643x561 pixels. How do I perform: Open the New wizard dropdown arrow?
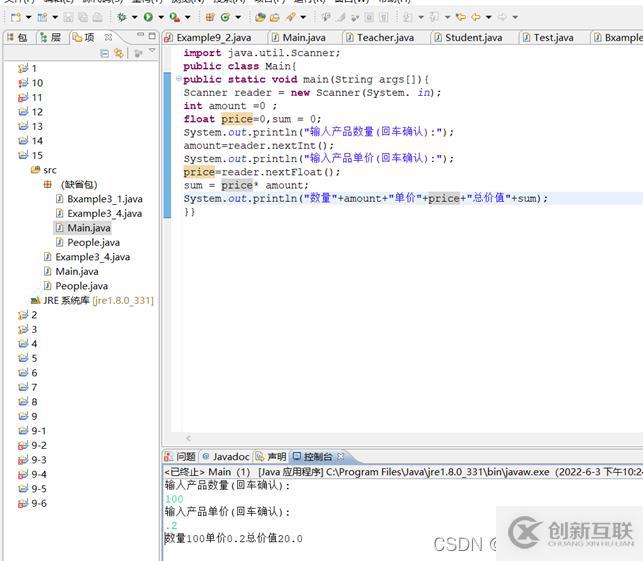pyautogui.click(x=28, y=17)
